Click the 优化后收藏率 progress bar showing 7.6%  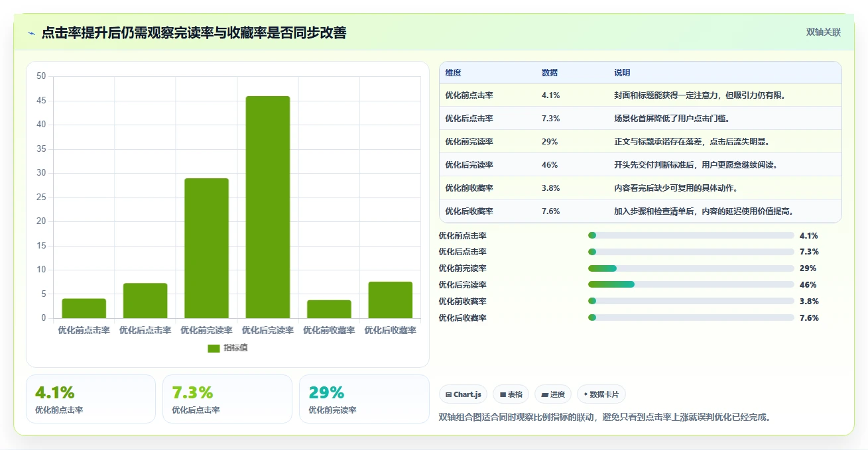click(691, 318)
